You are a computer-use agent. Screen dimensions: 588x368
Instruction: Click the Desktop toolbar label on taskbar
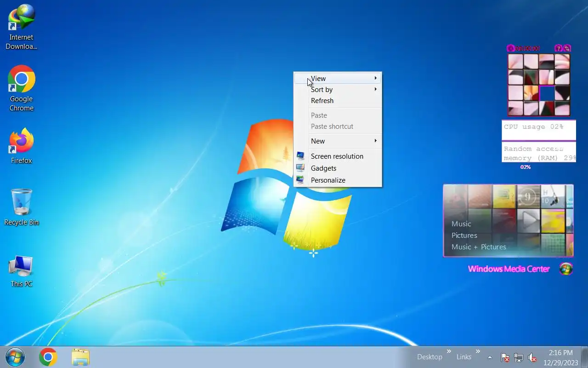pos(430,357)
